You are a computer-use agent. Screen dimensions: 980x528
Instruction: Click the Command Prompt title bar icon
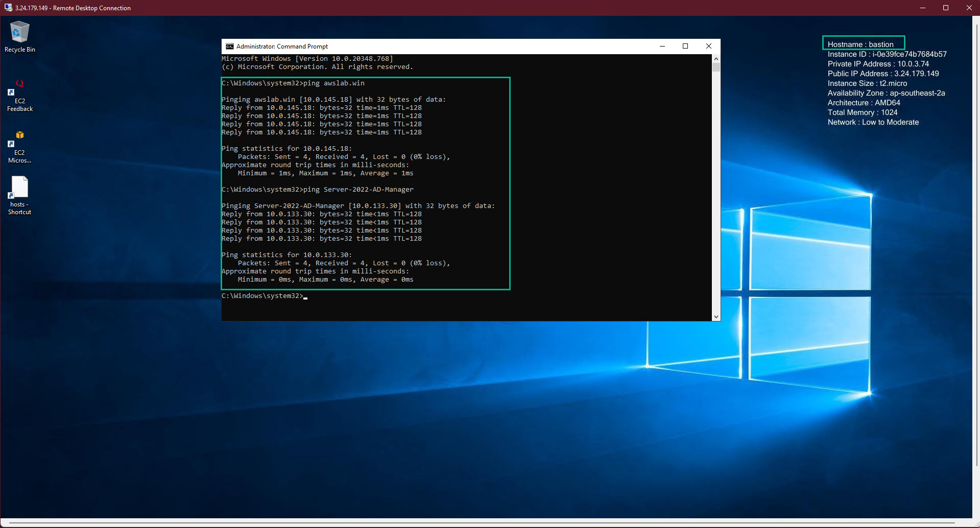(x=230, y=46)
